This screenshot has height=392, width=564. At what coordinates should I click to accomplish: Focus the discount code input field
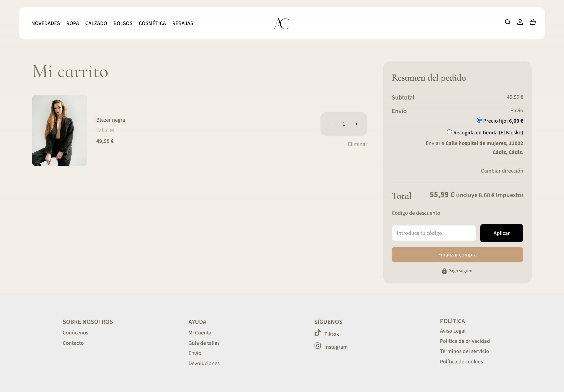[x=433, y=233]
